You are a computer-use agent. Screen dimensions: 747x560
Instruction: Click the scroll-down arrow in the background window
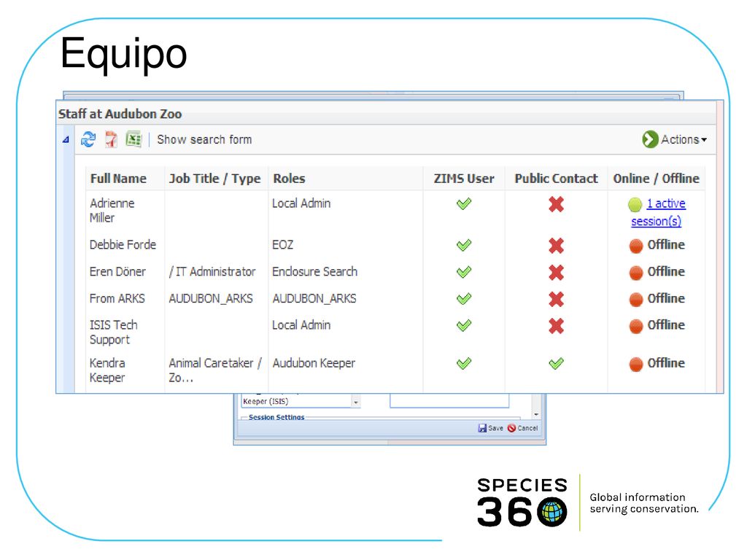tap(536, 415)
